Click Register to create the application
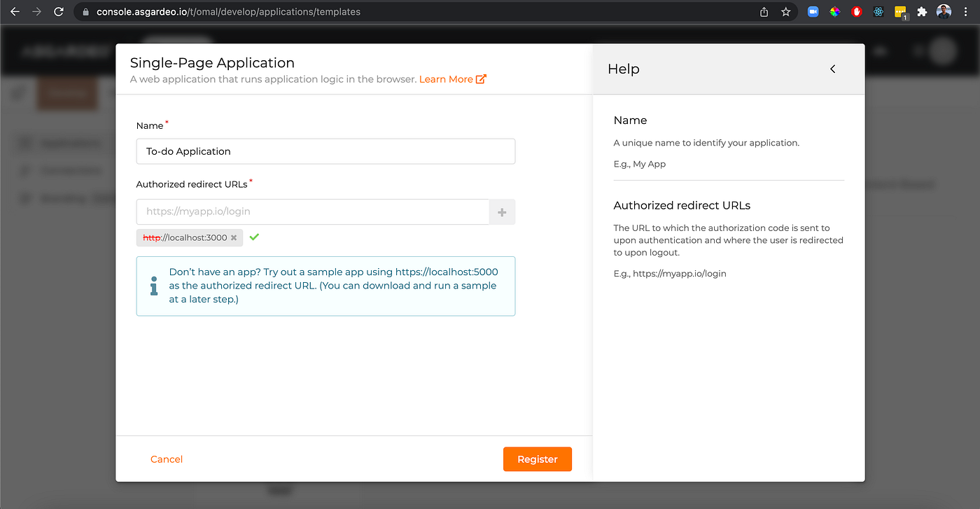Screen dimensions: 980x509 tap(537, 459)
